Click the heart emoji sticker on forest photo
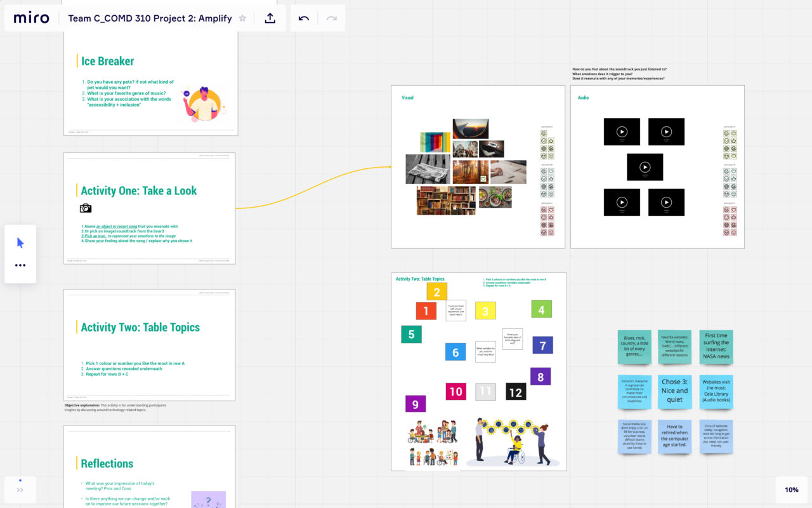 click(x=483, y=179)
